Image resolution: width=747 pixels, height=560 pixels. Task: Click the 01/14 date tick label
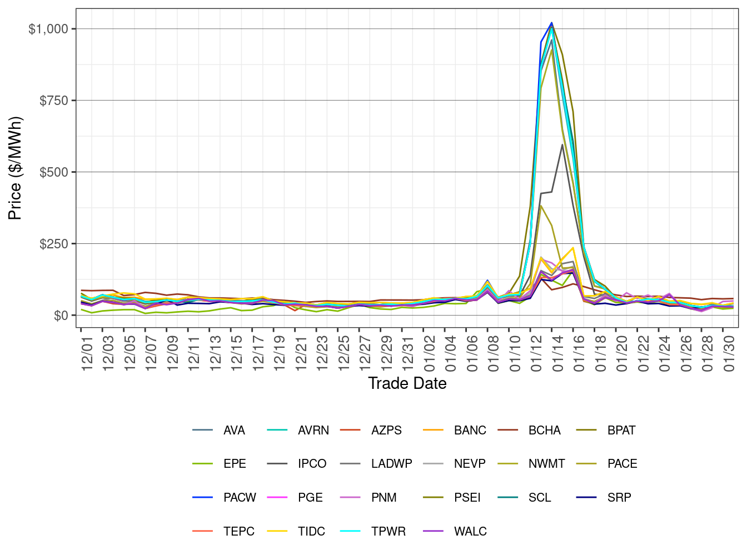[x=557, y=352]
